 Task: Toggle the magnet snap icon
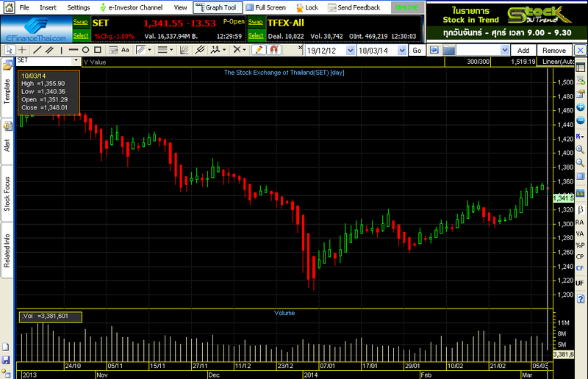click(x=274, y=50)
